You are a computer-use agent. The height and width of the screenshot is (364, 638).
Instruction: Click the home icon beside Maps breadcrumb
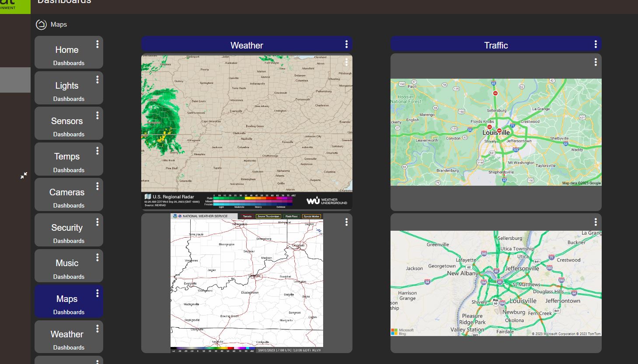(x=41, y=24)
